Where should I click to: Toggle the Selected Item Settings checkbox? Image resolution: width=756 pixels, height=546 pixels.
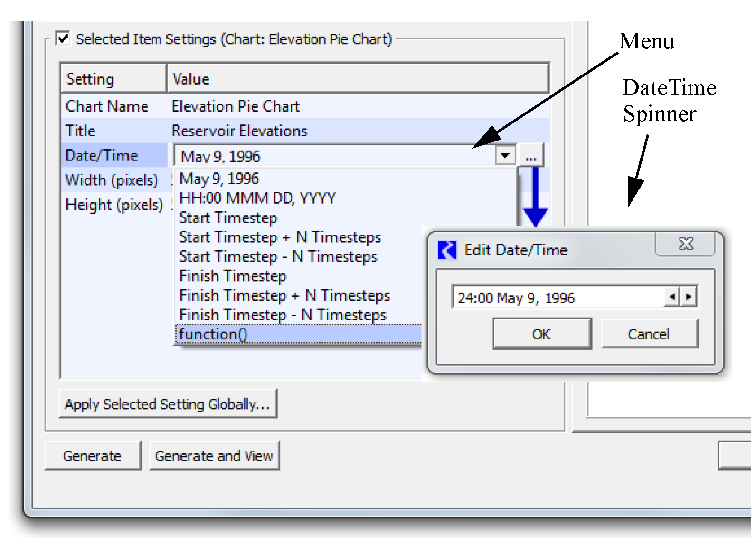coord(63,38)
